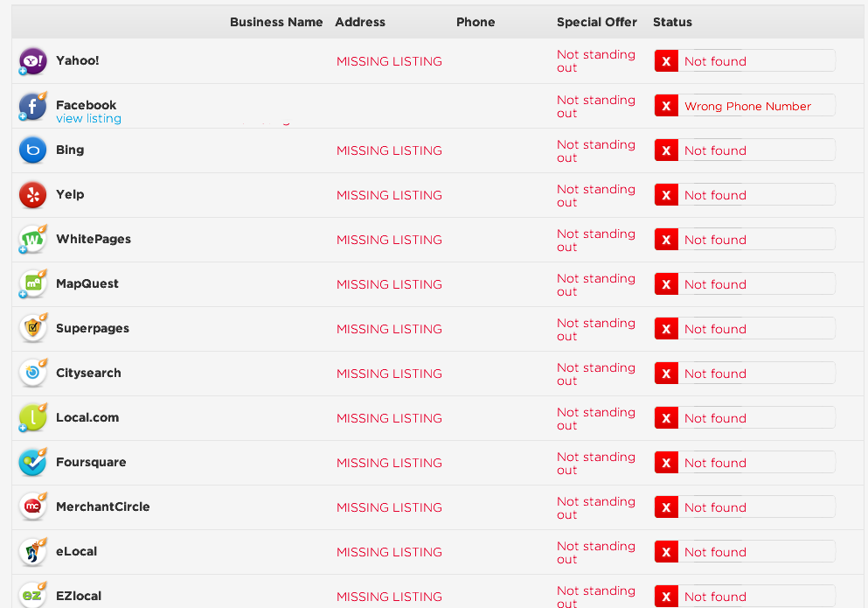Click the MapQuest logo icon

[x=32, y=284]
